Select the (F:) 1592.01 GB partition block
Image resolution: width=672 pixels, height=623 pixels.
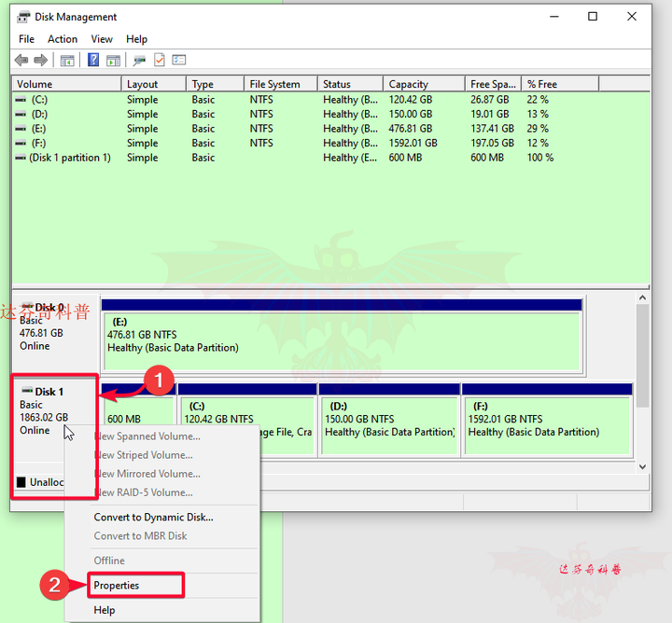pyautogui.click(x=547, y=425)
